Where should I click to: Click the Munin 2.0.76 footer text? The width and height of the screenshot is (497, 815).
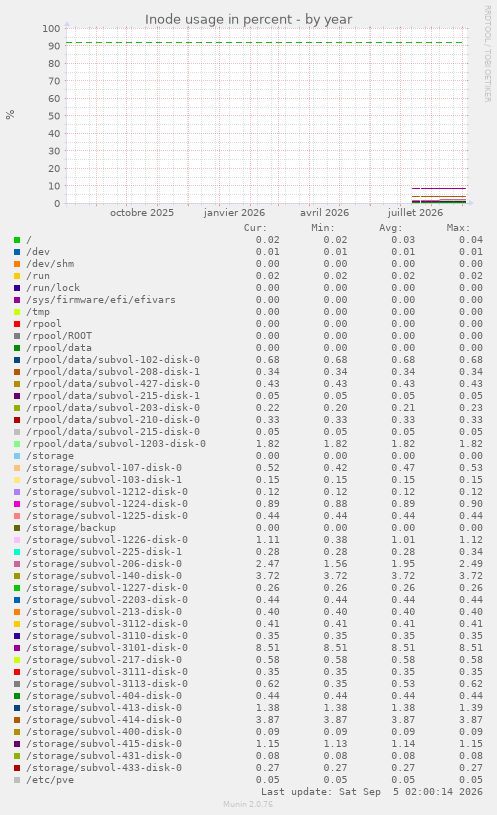248,804
